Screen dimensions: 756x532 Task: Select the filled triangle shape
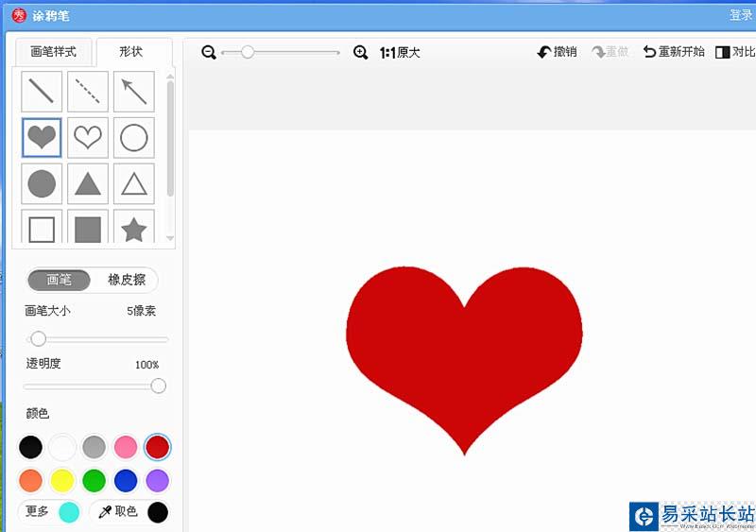pos(88,183)
